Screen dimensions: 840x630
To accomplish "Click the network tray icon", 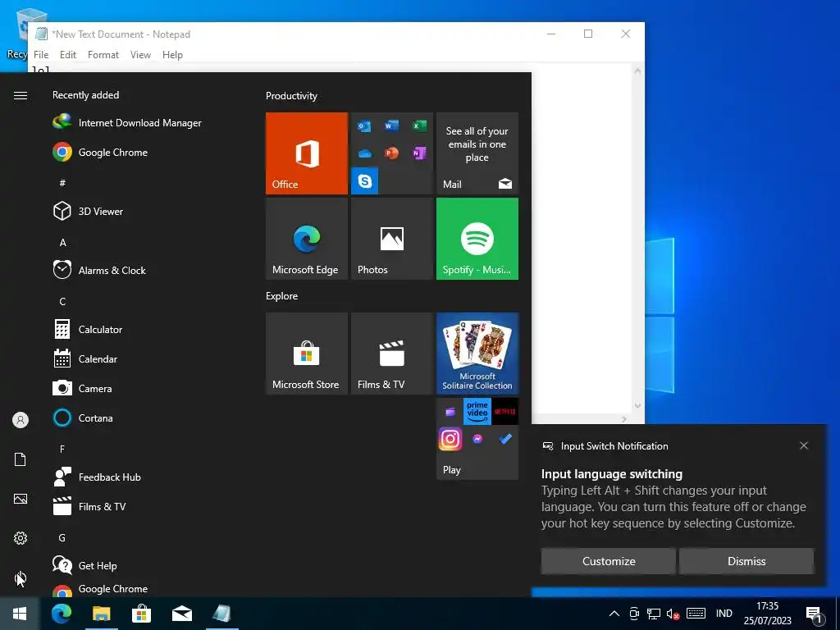I will coord(654,614).
